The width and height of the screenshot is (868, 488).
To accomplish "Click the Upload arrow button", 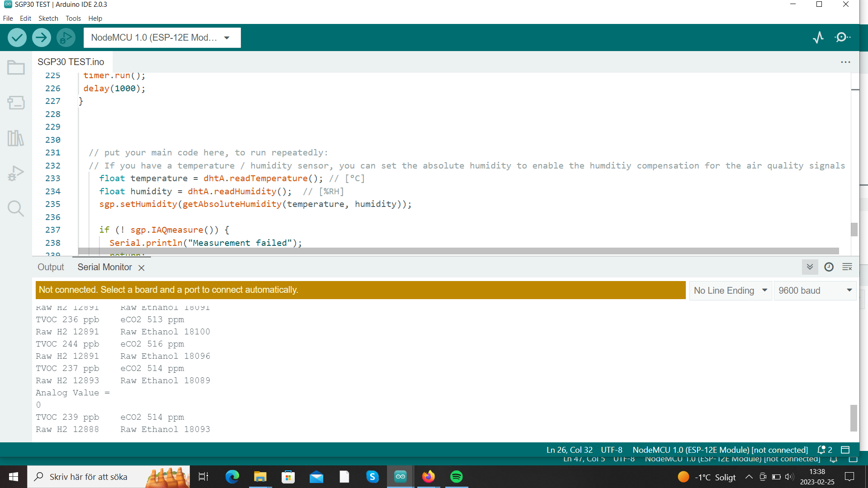I will [41, 38].
